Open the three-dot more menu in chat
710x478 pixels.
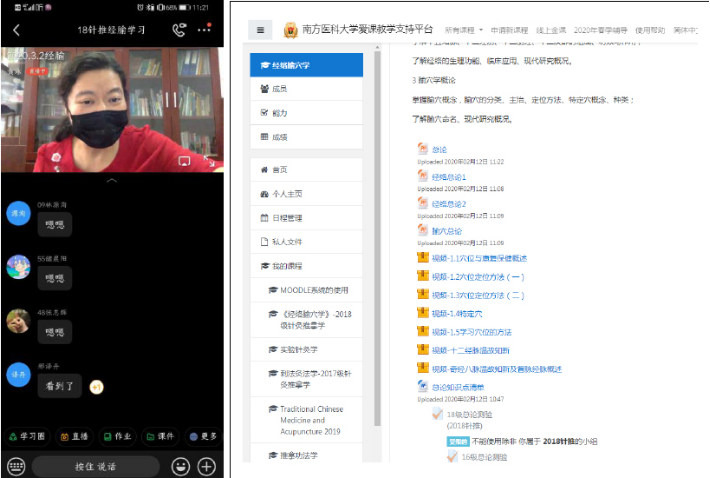(x=204, y=29)
